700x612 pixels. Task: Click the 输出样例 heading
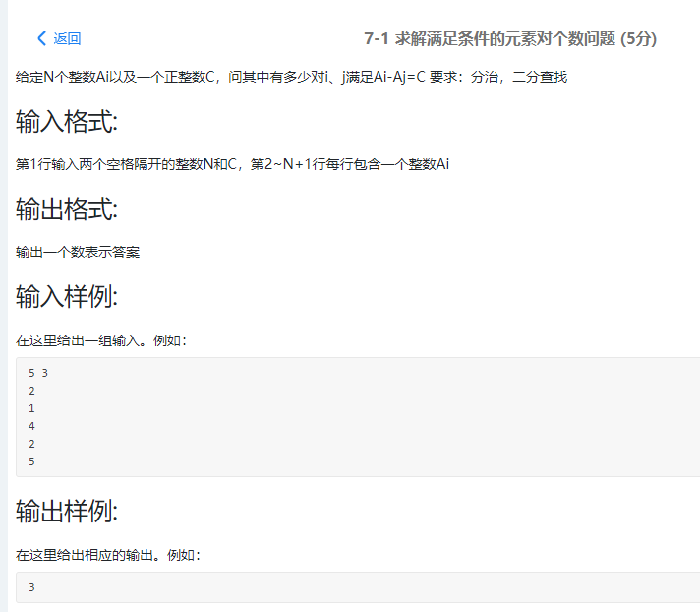tap(67, 511)
